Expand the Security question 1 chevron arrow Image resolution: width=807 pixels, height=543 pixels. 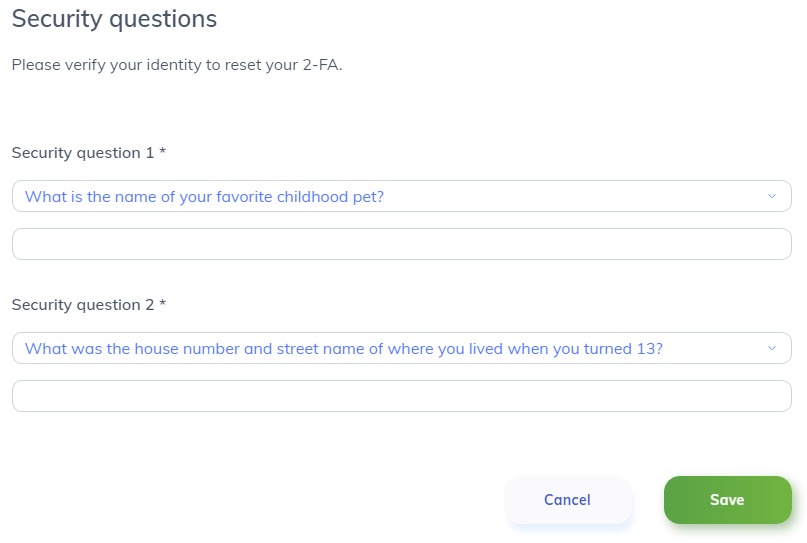coord(771,196)
